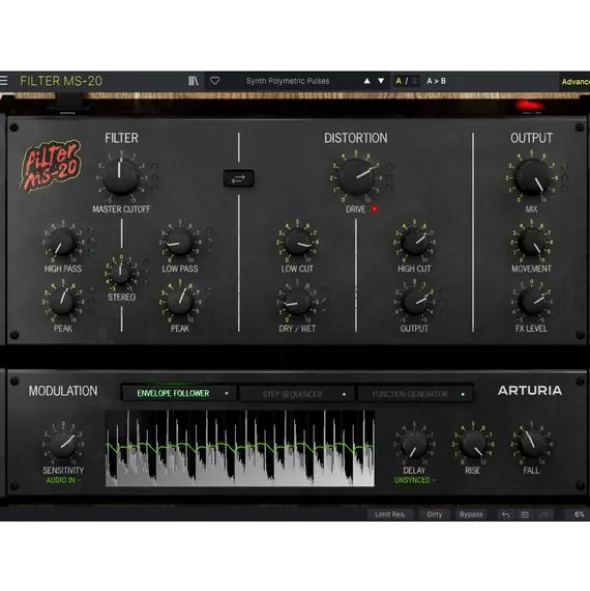
Task: Click the envelope Rise knob
Action: click(473, 445)
